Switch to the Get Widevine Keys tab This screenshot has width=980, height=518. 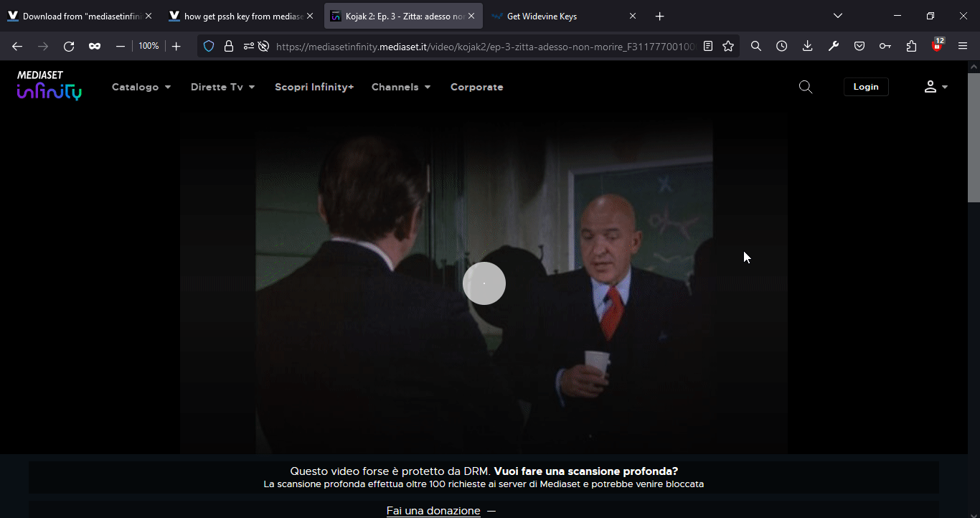pos(563,16)
